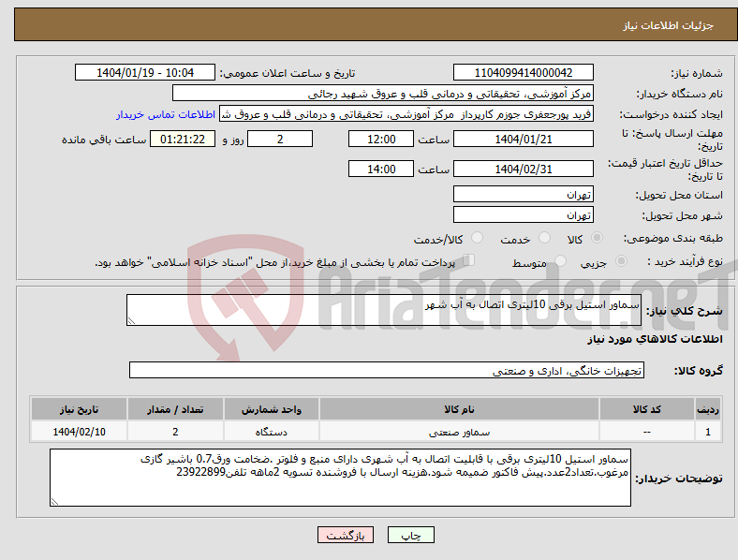Click the remaining time field 01:21:22
Viewport: 738px width, 560px height.
[x=183, y=139]
